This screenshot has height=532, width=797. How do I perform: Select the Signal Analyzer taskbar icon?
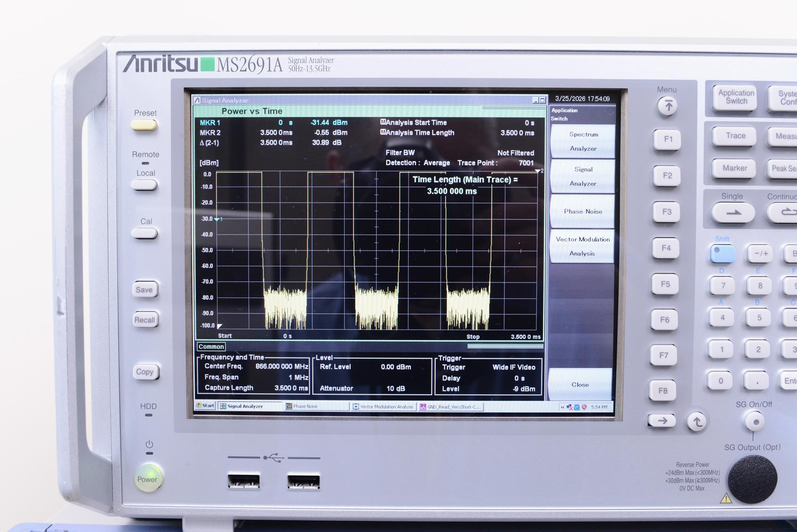coord(243,406)
